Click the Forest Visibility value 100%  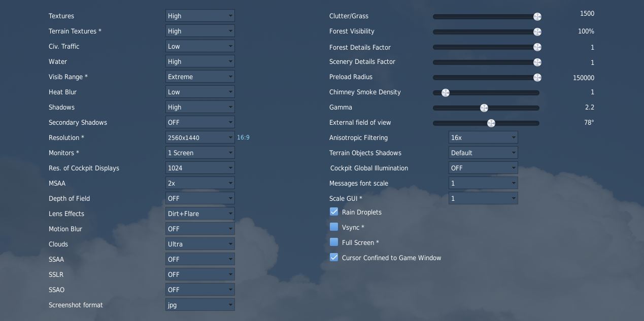pos(586,31)
